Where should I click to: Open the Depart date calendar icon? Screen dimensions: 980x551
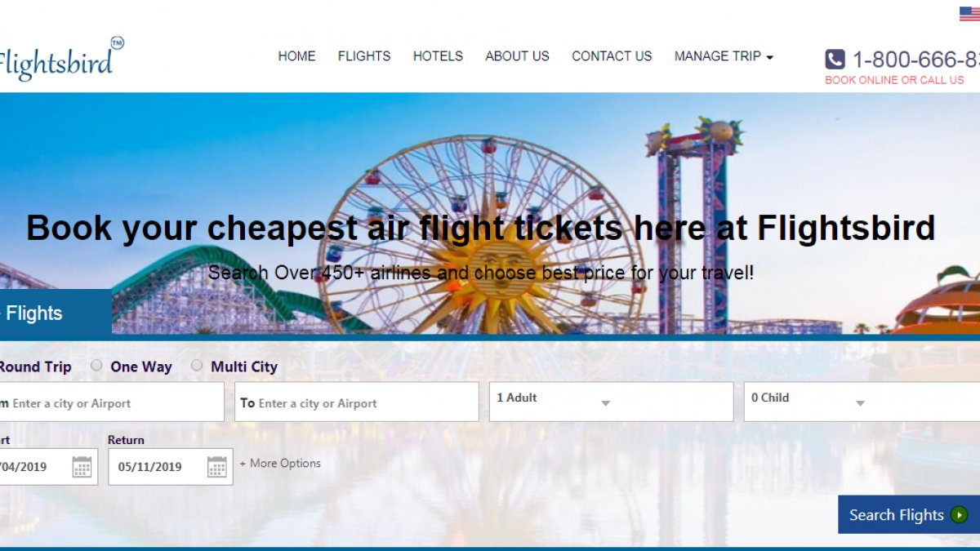[82, 467]
